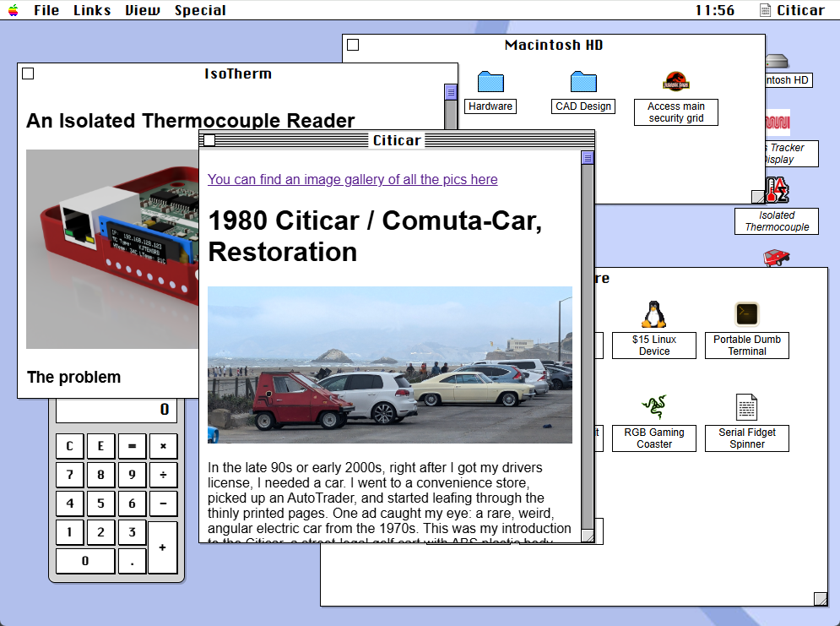Open the Special menu
Image resolution: width=840 pixels, height=626 pixels.
pyautogui.click(x=200, y=10)
